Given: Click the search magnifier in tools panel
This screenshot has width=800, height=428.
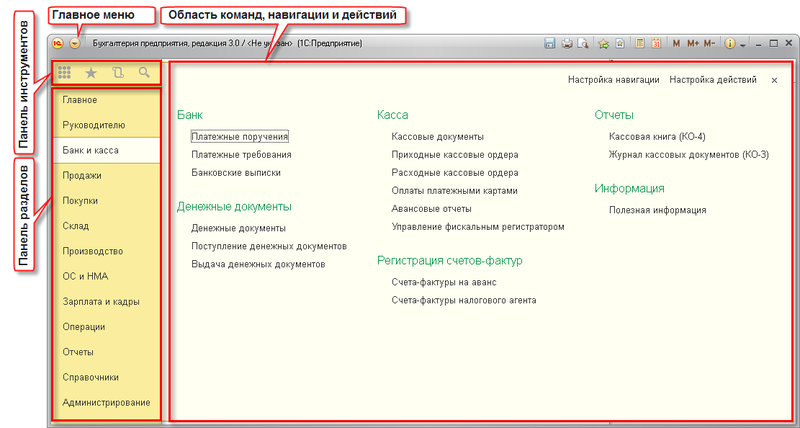Looking at the screenshot, I should click(145, 73).
